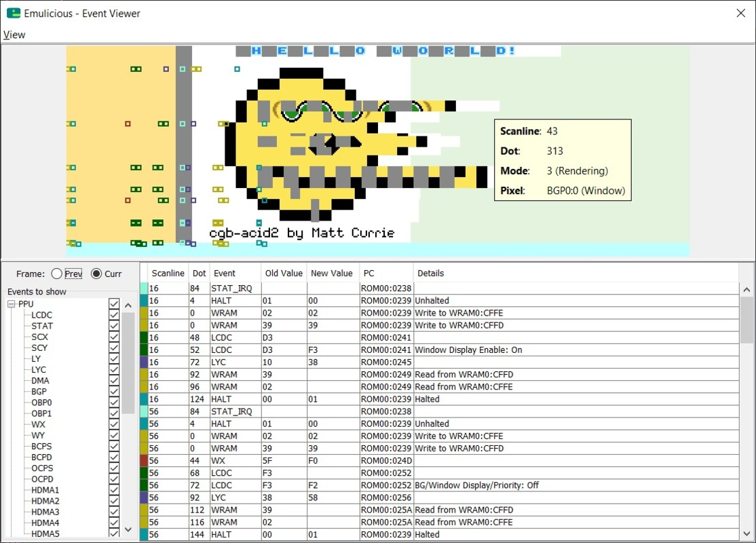Toggle the WY events checkbox

tap(114, 436)
